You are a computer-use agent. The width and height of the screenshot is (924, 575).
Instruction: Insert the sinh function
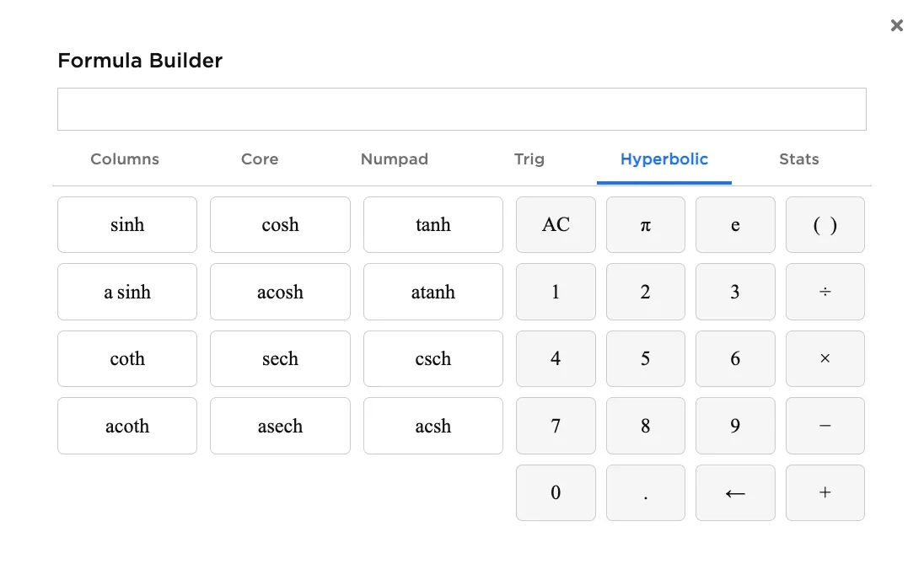click(x=126, y=224)
